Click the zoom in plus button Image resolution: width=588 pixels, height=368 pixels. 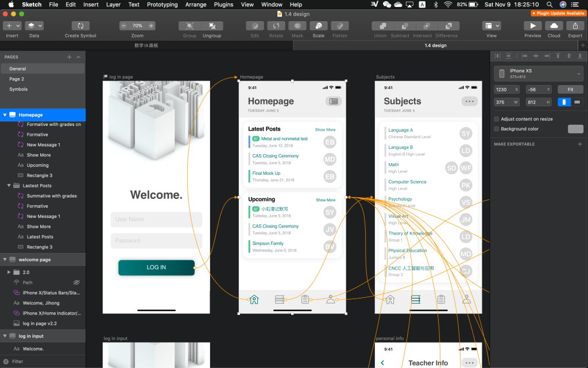(151, 26)
